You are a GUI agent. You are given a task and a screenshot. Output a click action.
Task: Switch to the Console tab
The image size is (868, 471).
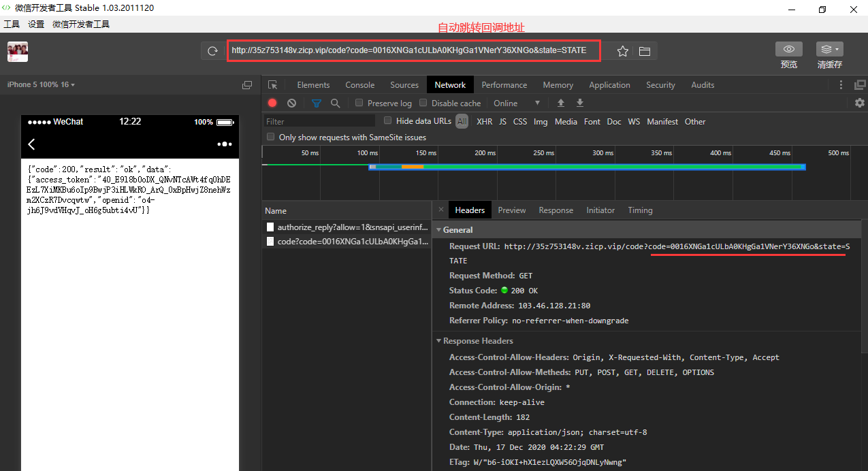pos(359,85)
